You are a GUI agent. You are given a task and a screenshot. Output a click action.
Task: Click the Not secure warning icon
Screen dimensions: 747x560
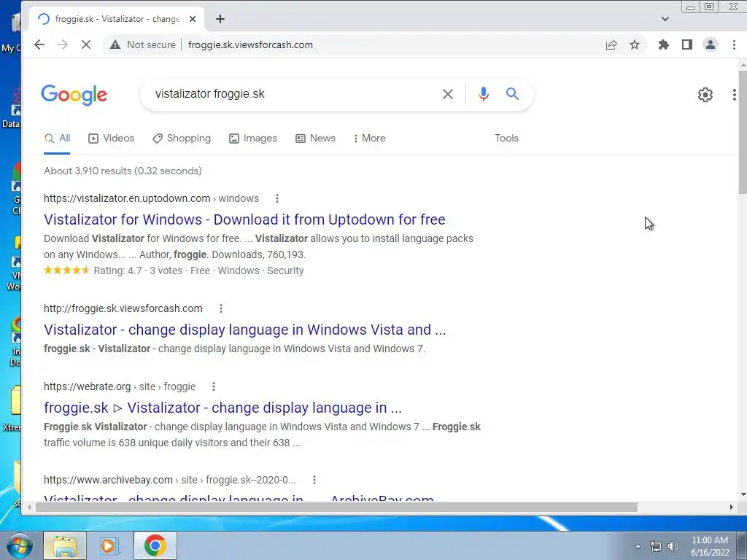115,44
